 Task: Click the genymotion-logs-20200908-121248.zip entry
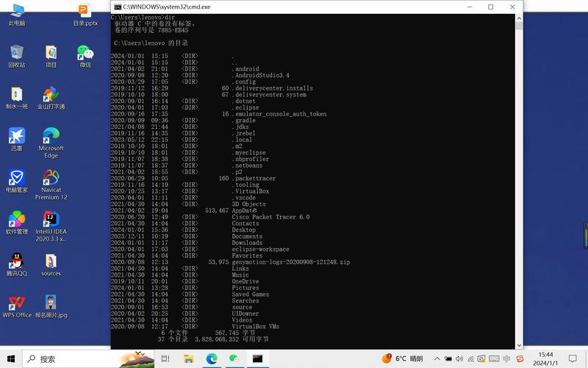click(291, 262)
